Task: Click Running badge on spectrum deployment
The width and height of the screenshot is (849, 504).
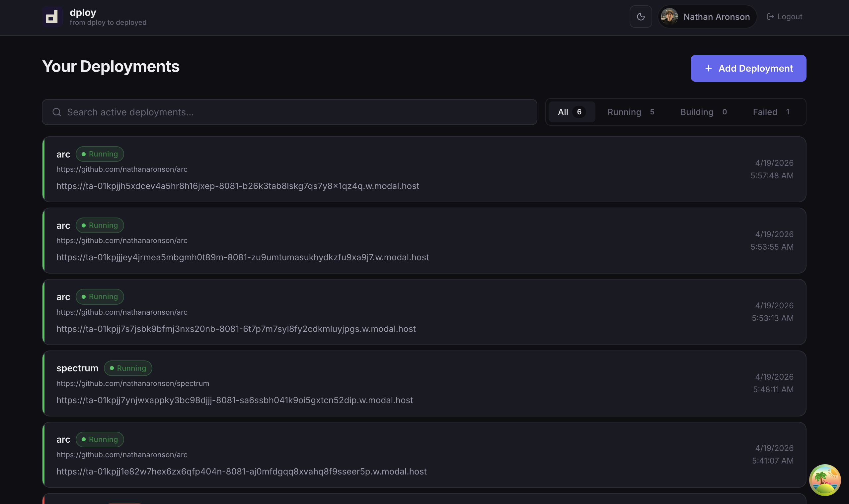Action: 128,368
